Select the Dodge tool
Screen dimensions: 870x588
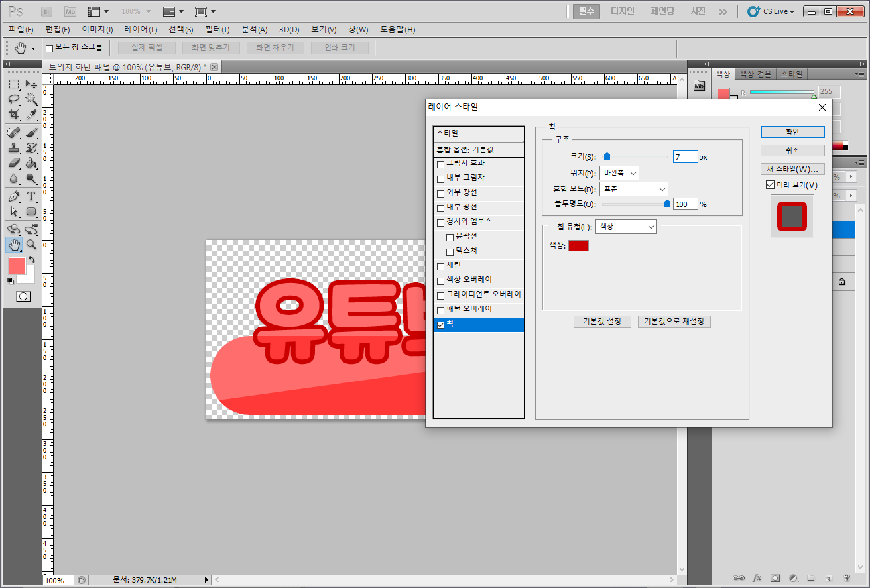pyautogui.click(x=31, y=178)
